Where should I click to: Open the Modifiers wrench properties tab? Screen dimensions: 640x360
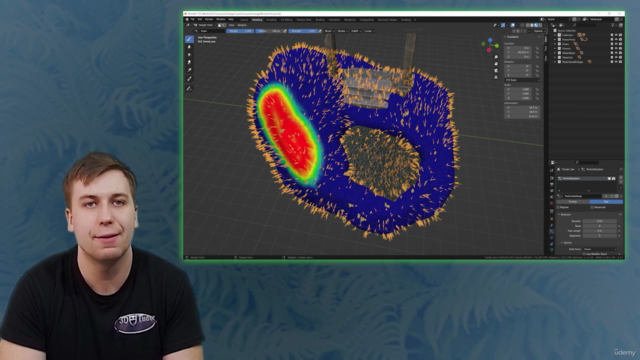click(552, 225)
